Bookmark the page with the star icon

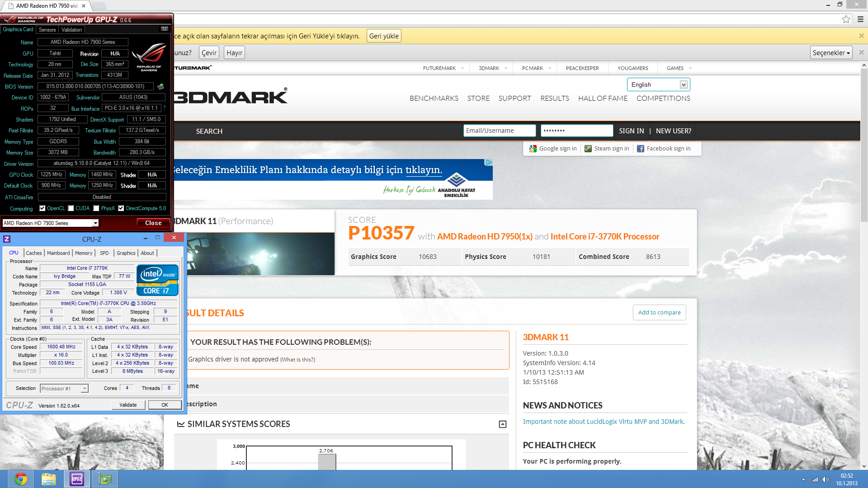846,19
